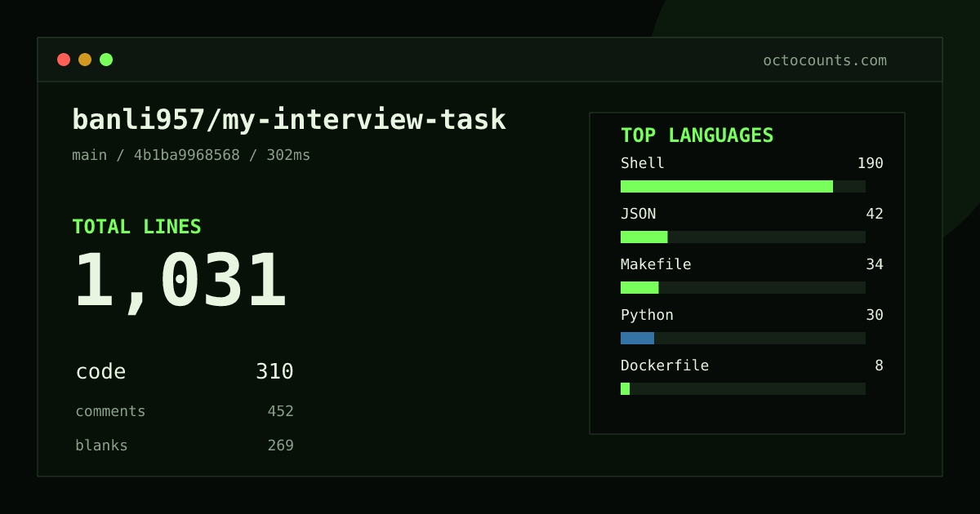Click the yellow minimize dot

click(85, 60)
